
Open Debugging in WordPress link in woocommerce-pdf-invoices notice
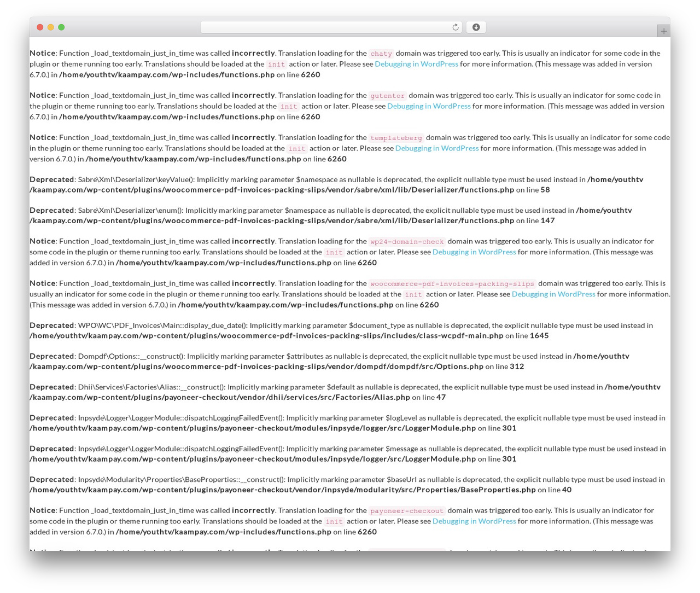click(x=553, y=294)
